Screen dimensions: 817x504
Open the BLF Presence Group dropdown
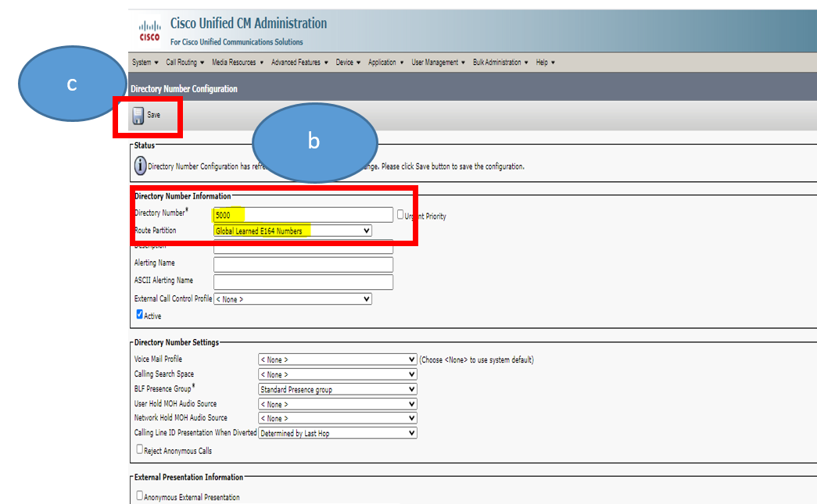pyautogui.click(x=338, y=389)
